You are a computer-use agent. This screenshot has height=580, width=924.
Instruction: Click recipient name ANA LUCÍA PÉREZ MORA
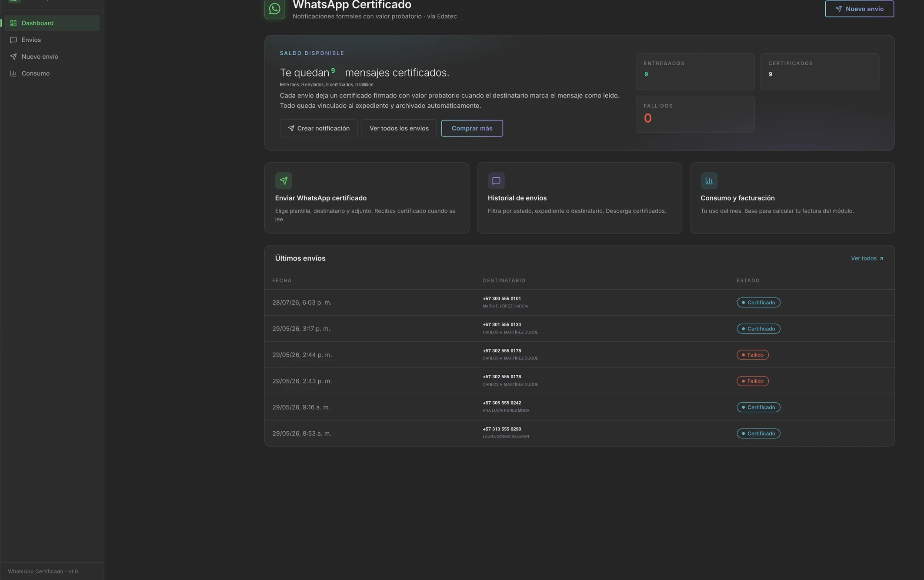tap(506, 411)
